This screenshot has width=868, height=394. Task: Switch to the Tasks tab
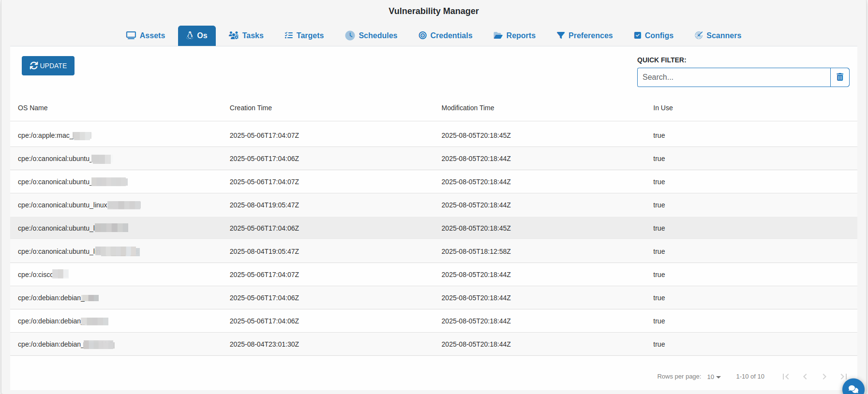point(246,36)
